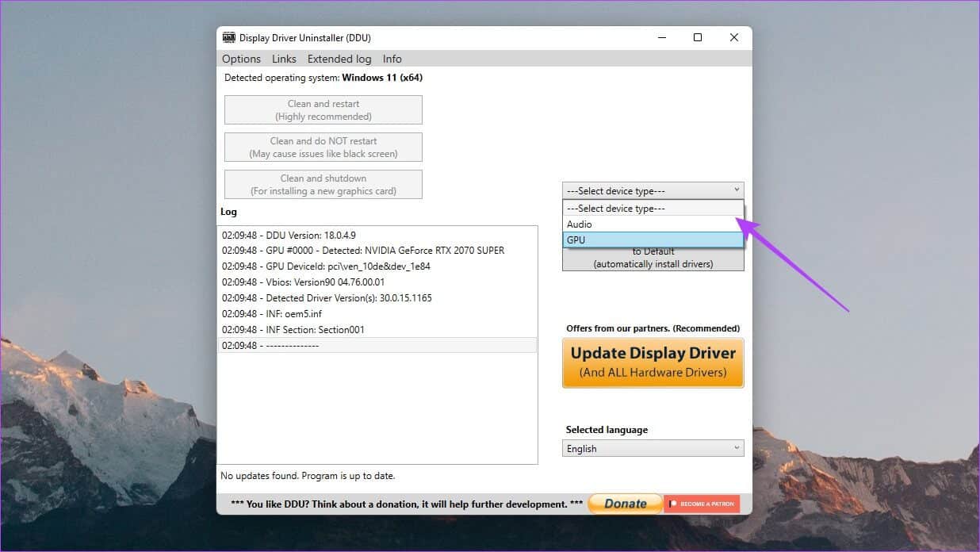980x552 pixels.
Task: Click the detected operating system Windows 11 text
Action: point(323,78)
